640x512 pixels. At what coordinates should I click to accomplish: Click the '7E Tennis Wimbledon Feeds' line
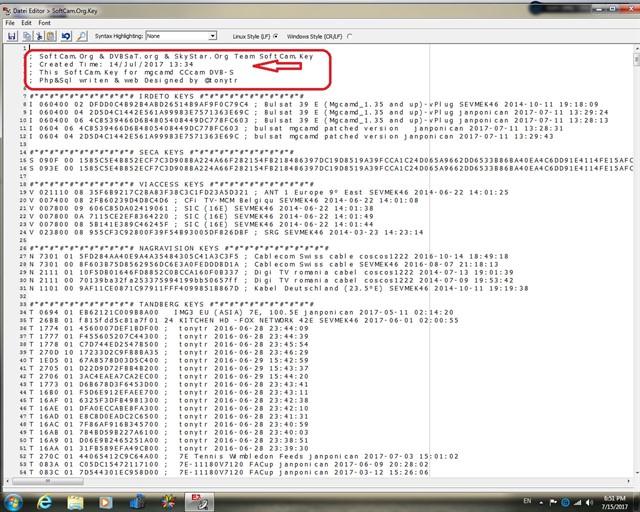point(244,456)
